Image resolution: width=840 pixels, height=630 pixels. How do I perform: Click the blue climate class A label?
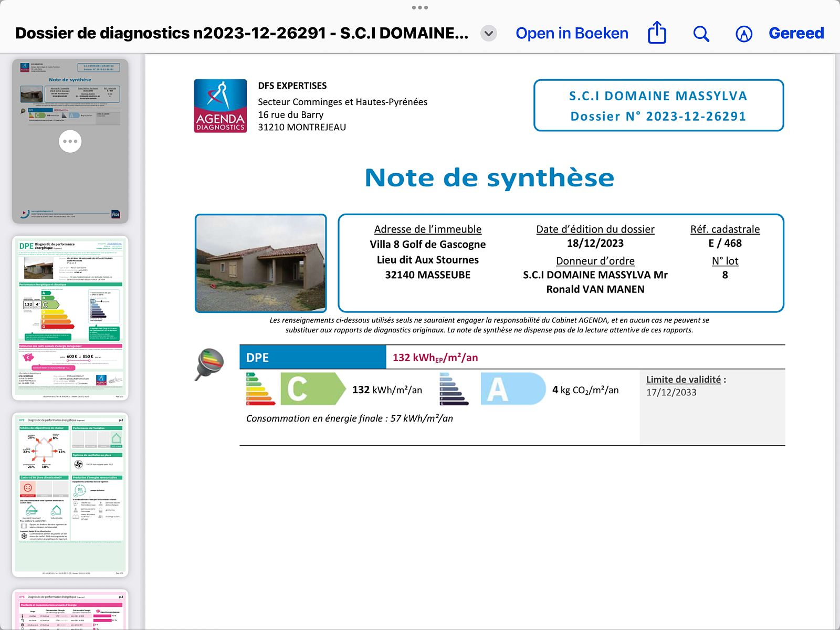pyautogui.click(x=513, y=389)
